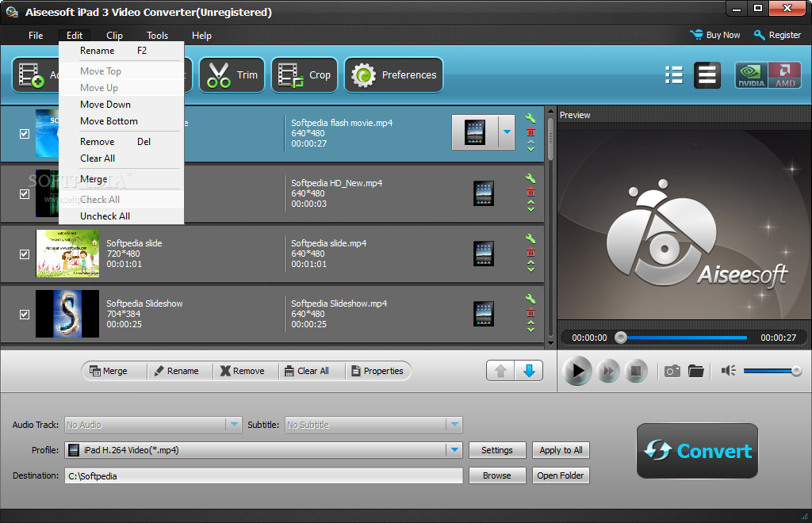
Task: Choose Move Bottom in Edit menu
Action: coord(121,121)
